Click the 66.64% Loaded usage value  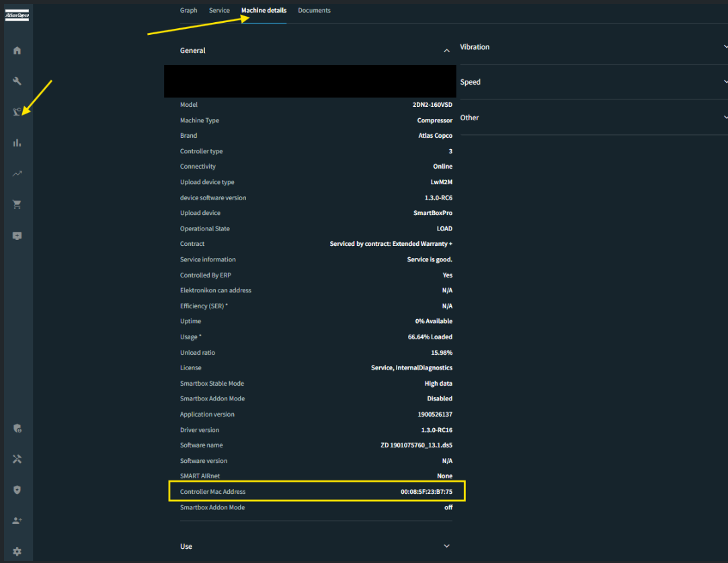tap(430, 337)
